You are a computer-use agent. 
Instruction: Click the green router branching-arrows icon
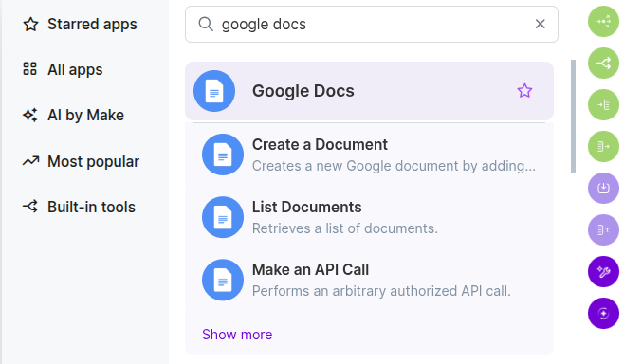[x=604, y=63]
